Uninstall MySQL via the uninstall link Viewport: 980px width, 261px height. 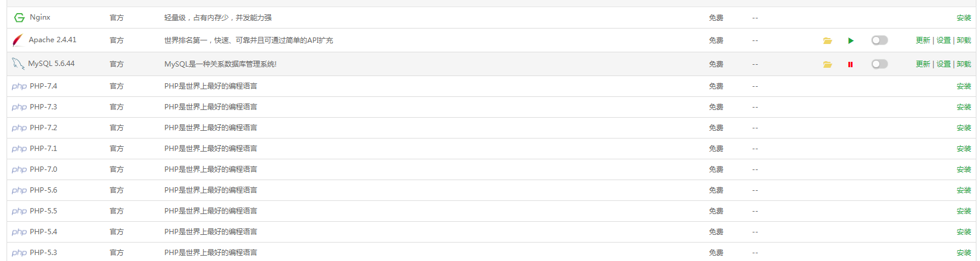click(x=964, y=64)
